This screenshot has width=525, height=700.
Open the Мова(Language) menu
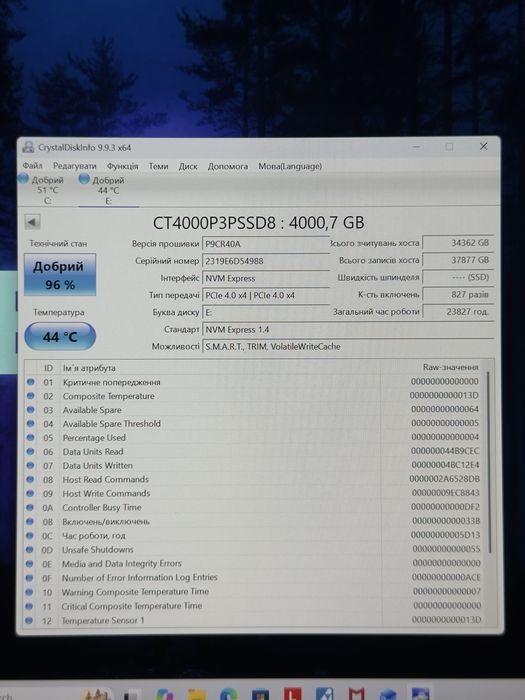point(290,166)
